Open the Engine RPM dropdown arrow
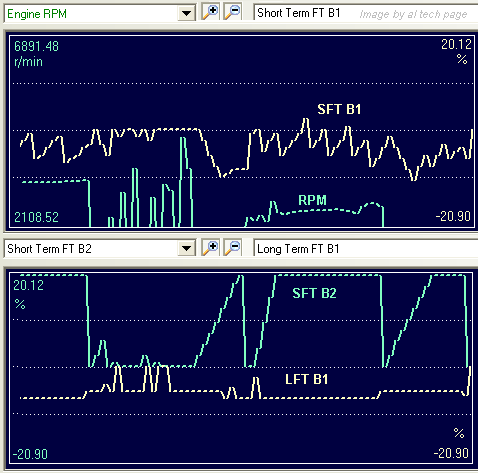Viewport: 478px width, 473px height. pos(186,14)
